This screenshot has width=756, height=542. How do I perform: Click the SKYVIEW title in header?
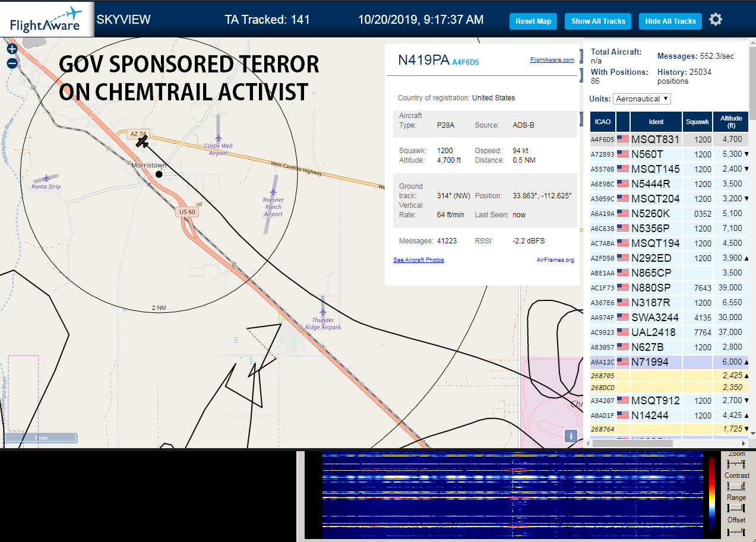(x=124, y=20)
